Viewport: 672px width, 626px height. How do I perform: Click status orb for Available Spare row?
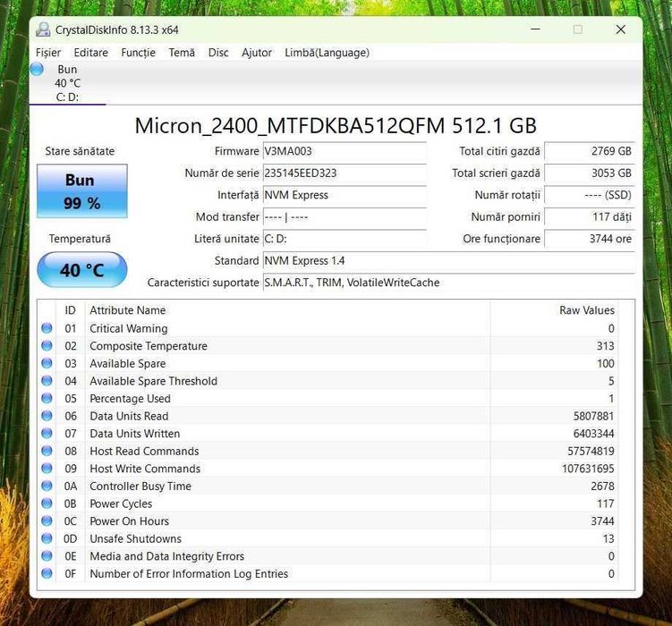click(47, 363)
